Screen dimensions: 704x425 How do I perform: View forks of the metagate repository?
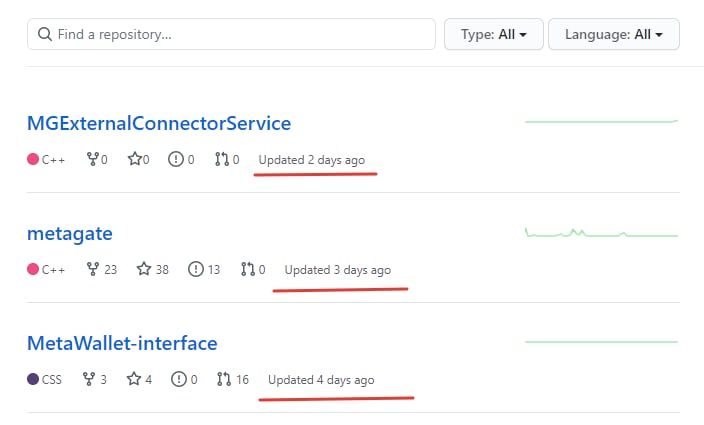click(101, 269)
